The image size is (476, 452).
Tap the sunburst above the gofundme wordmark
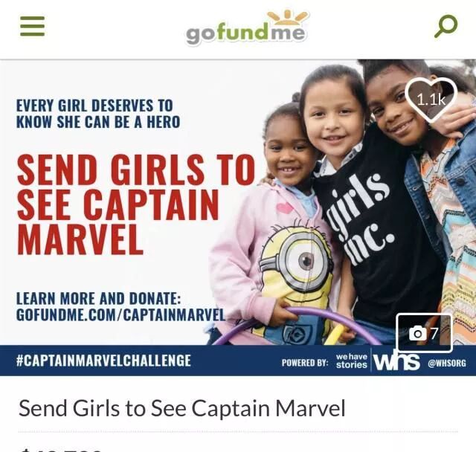[x=287, y=17]
